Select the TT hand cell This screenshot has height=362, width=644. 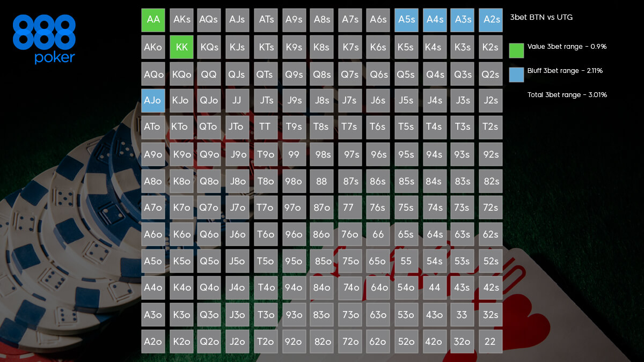(x=265, y=127)
